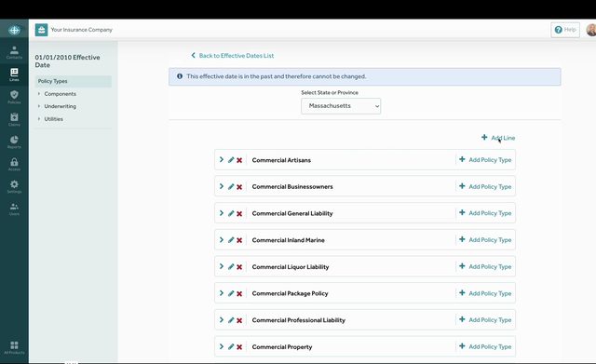Open All Products grid icon

point(14,347)
